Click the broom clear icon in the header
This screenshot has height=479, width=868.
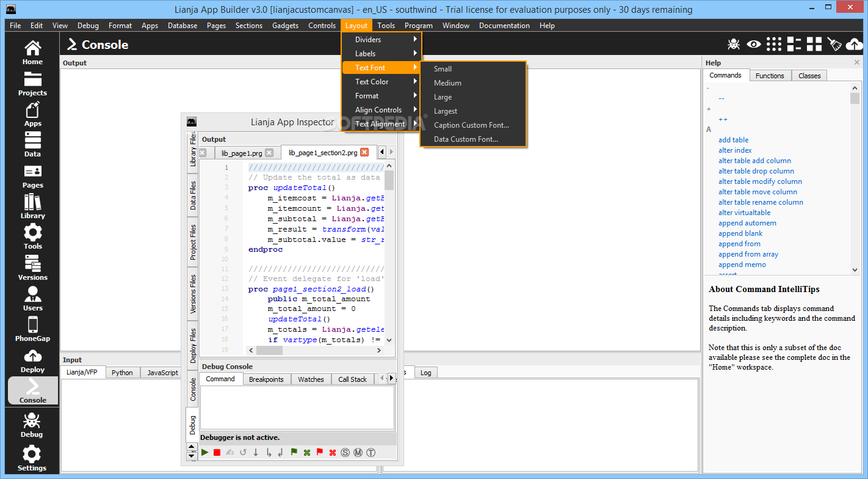[834, 44]
